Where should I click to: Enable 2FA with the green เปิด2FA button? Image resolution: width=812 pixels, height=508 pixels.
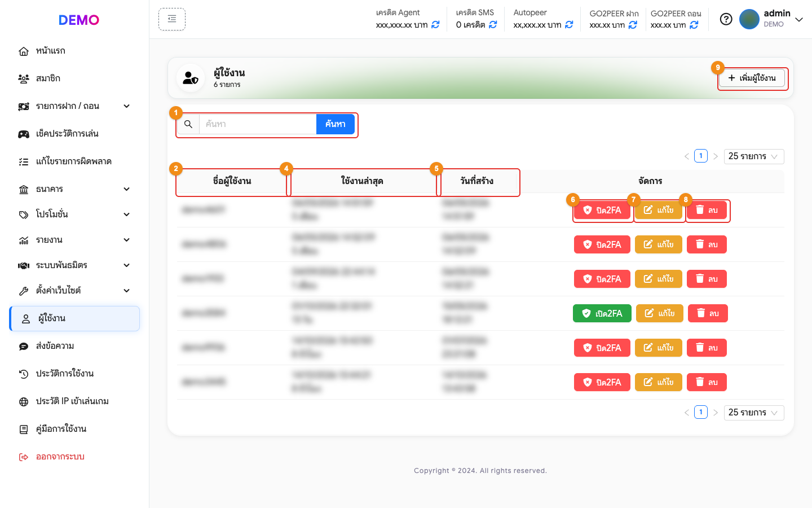[602, 313]
